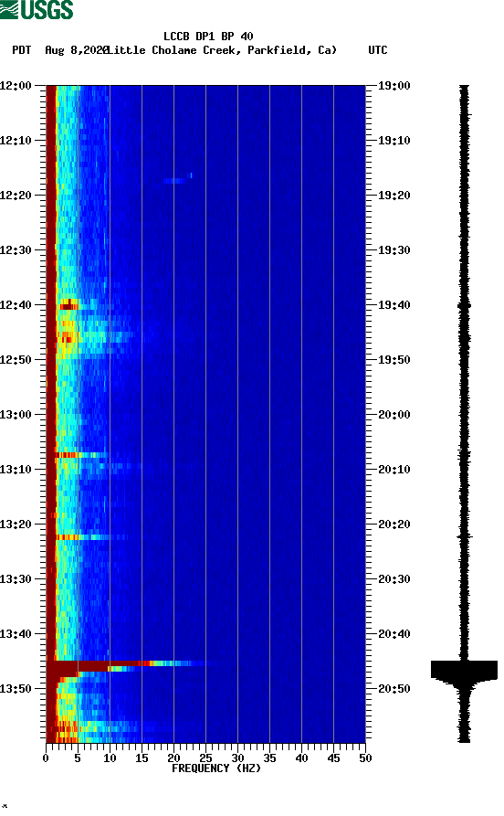The width and height of the screenshot is (504, 816).
Task: Click the 19:10 UTC time label
Action: 394,141
